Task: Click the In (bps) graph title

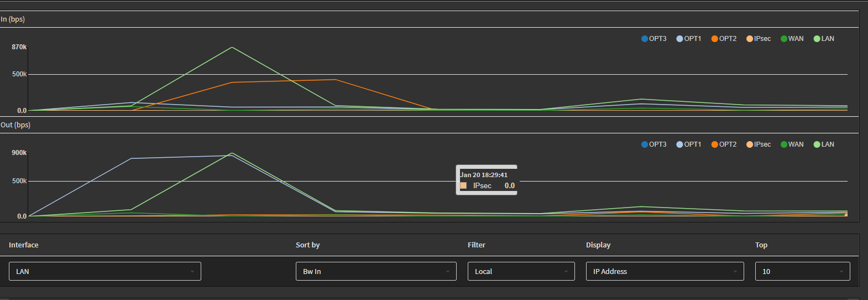Action: click(13, 19)
